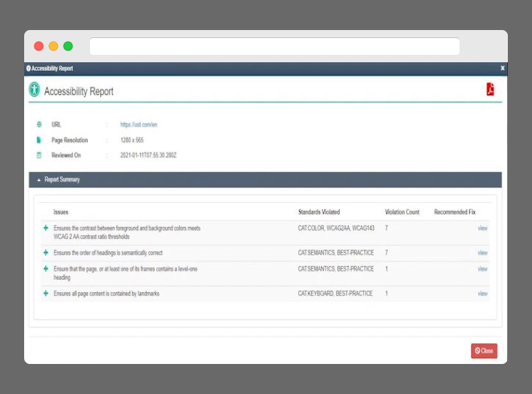Expand the color contrast issue row
The image size is (532, 394).
click(x=45, y=228)
